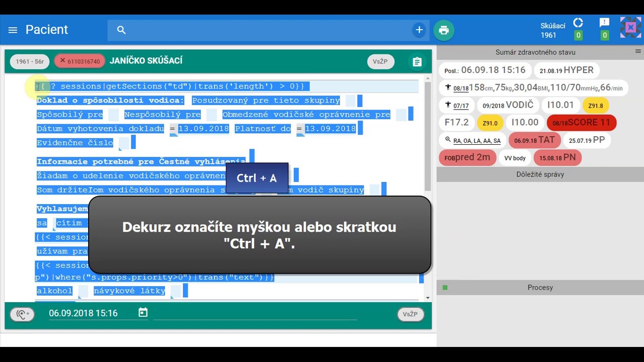Open the Sumár zdravotného stavu panel menu
644x362 pixels.
(x=638, y=52)
